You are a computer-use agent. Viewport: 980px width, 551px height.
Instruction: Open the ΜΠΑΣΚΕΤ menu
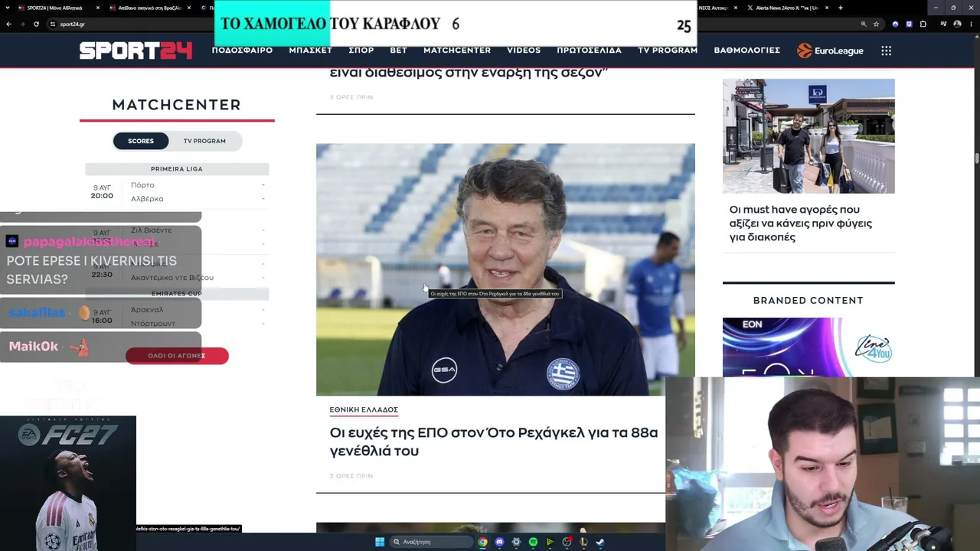[310, 51]
